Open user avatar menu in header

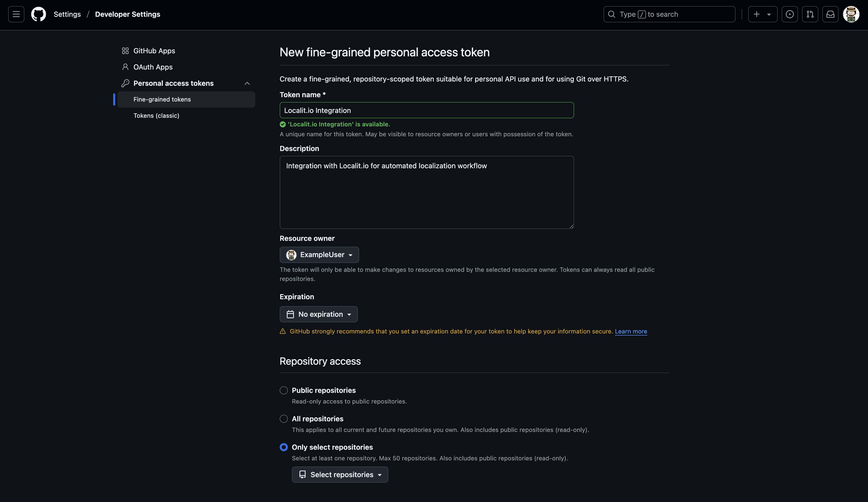click(x=851, y=14)
